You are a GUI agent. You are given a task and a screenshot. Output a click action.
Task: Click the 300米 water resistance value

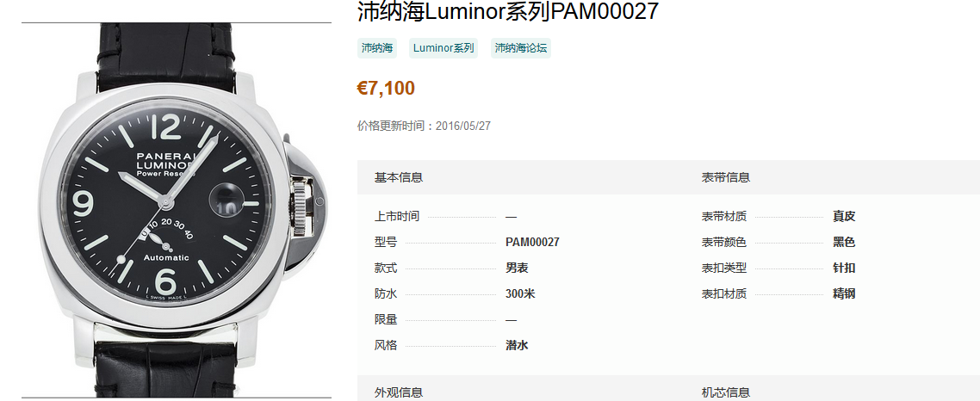(520, 293)
